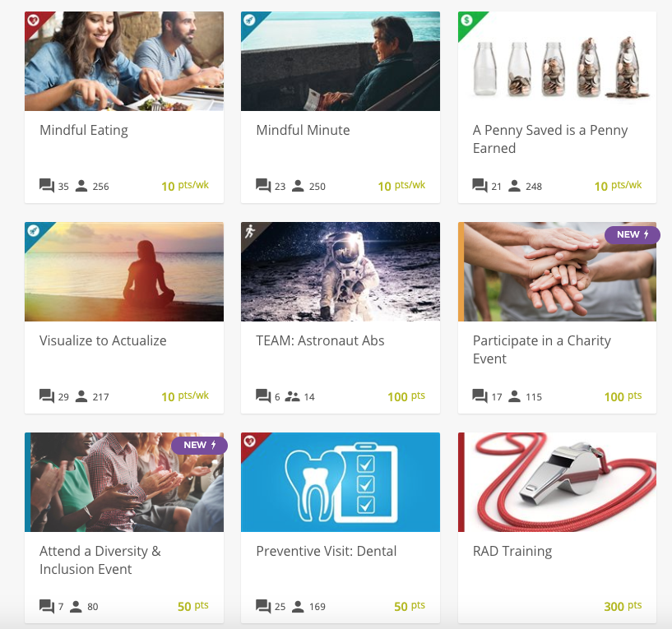The width and height of the screenshot is (672, 629).
Task: Open the Mindful Minute challenge title
Action: 303,130
